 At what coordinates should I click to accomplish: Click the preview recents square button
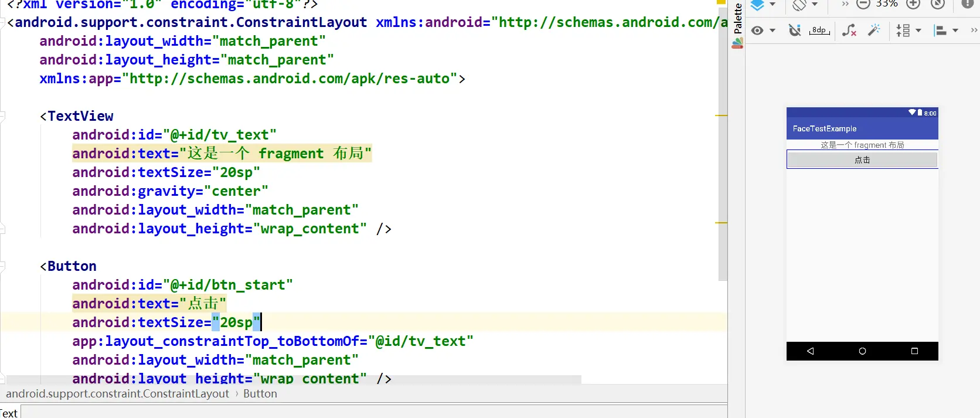(914, 351)
